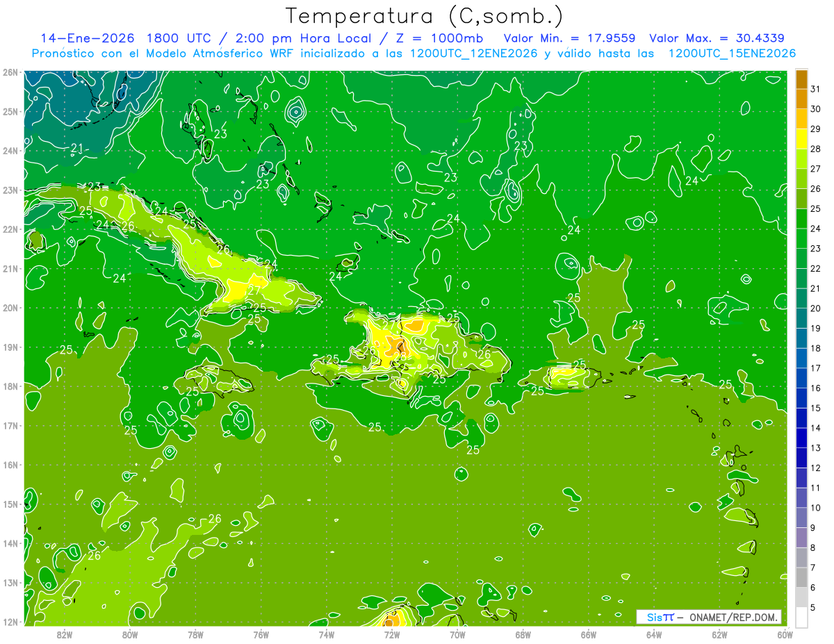This screenshot has width=834, height=644.
Task: Click the color bar label '10'
Action: click(x=815, y=507)
